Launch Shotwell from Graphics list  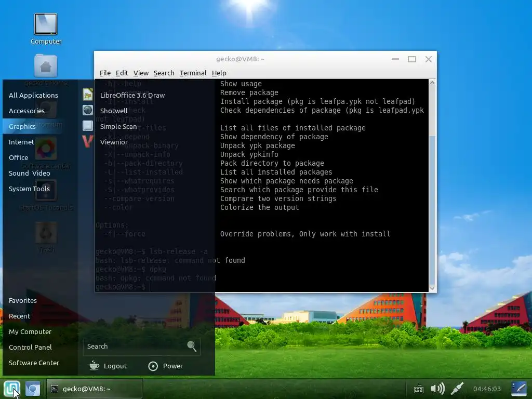coord(114,111)
